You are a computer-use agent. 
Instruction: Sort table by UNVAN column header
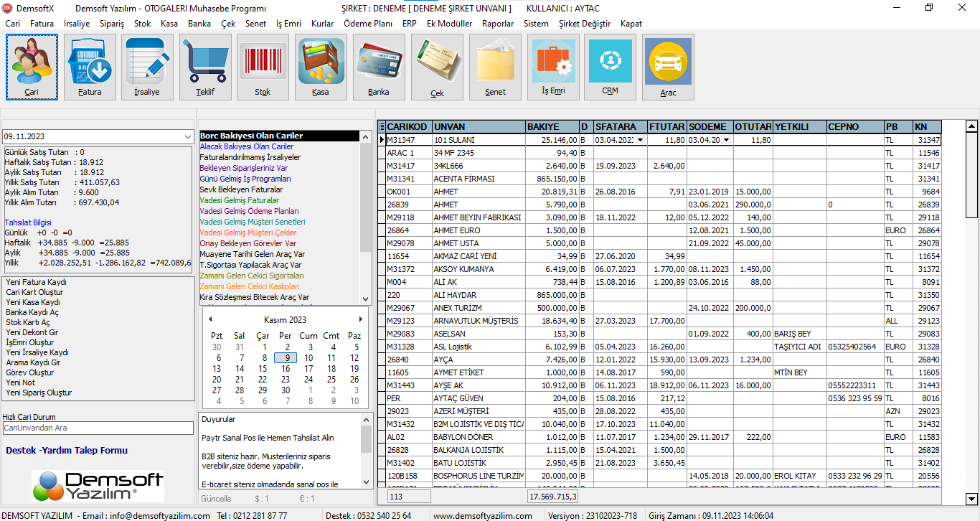[x=479, y=127]
